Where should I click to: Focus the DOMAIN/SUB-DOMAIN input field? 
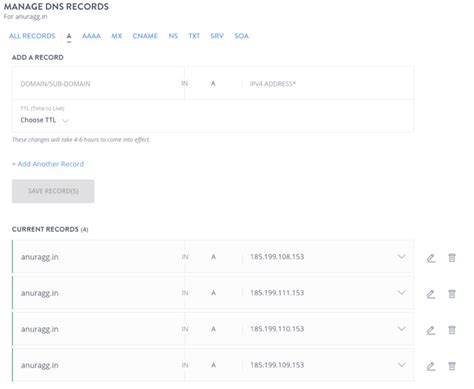click(98, 84)
